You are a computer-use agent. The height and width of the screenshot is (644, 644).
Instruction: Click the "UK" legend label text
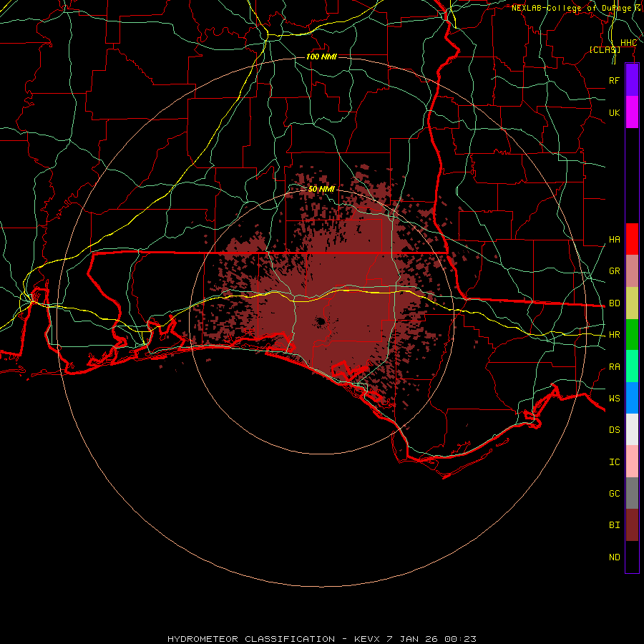(614, 112)
